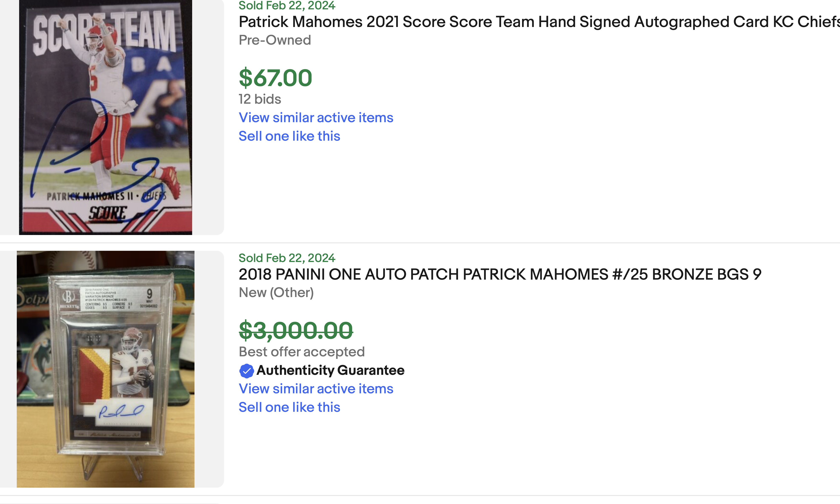Click the blue Authenticity Guarantee checkmark badge
The width and height of the screenshot is (840, 504).
coord(247,371)
